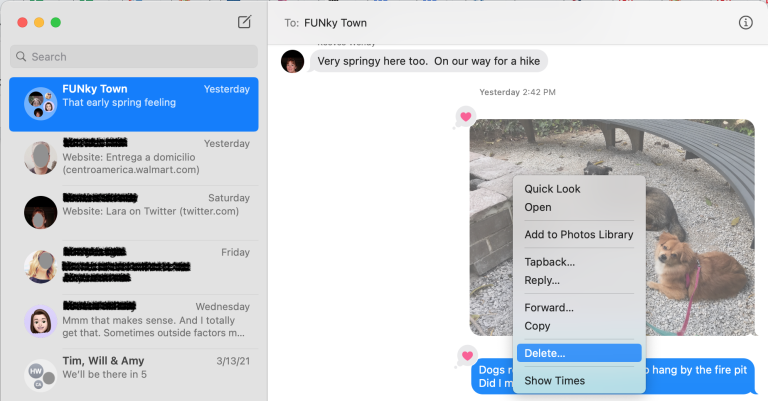Click the Memoji avatar in Wednesday's conversation
The image size is (768, 401).
[x=41, y=321]
